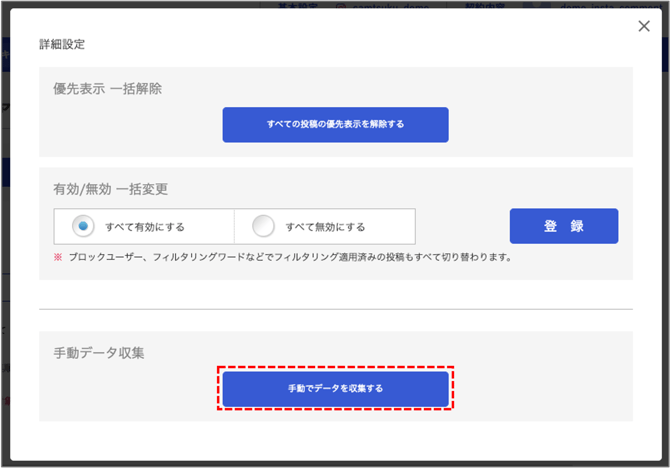Click the 有効/無効 一括変更 section heading
Viewport: 670px width, 468px height.
[109, 188]
